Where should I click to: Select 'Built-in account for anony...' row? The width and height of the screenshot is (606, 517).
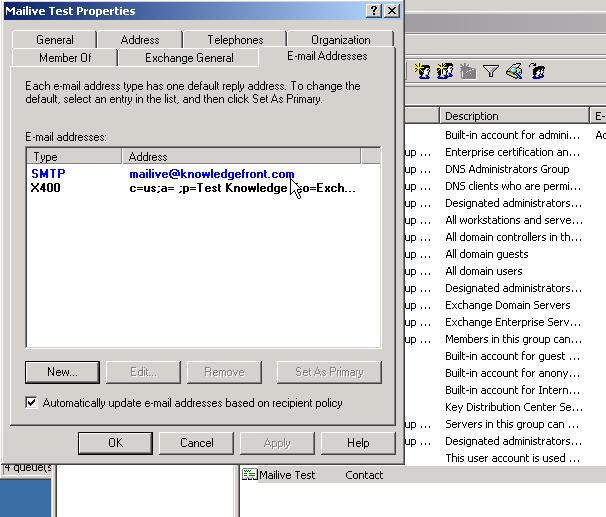tap(512, 373)
